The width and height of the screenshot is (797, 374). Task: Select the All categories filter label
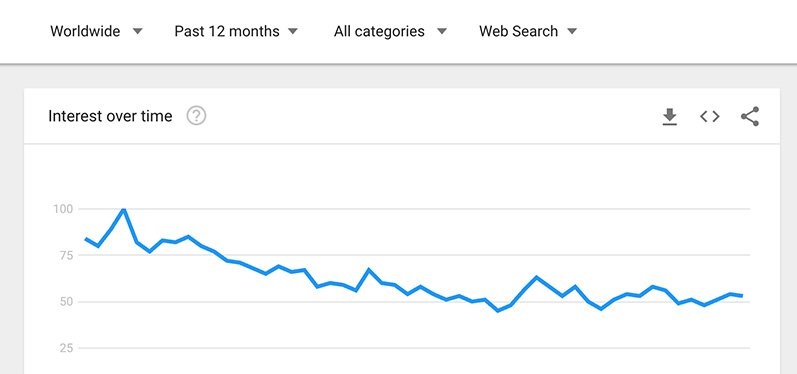379,32
